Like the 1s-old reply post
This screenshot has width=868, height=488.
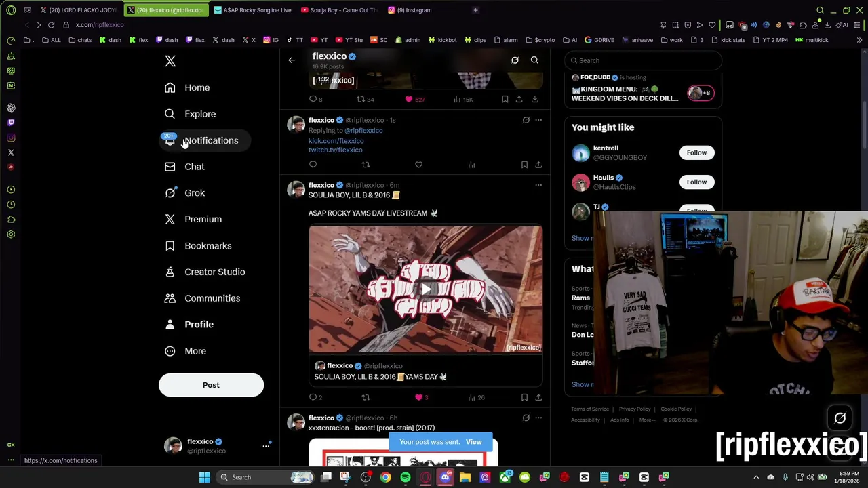(x=418, y=165)
